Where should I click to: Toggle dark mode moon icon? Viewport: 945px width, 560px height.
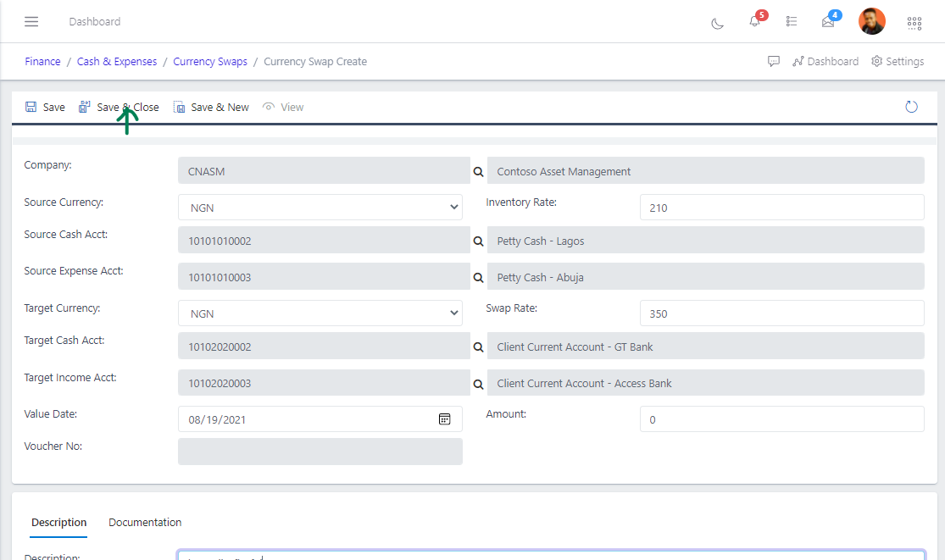717,22
